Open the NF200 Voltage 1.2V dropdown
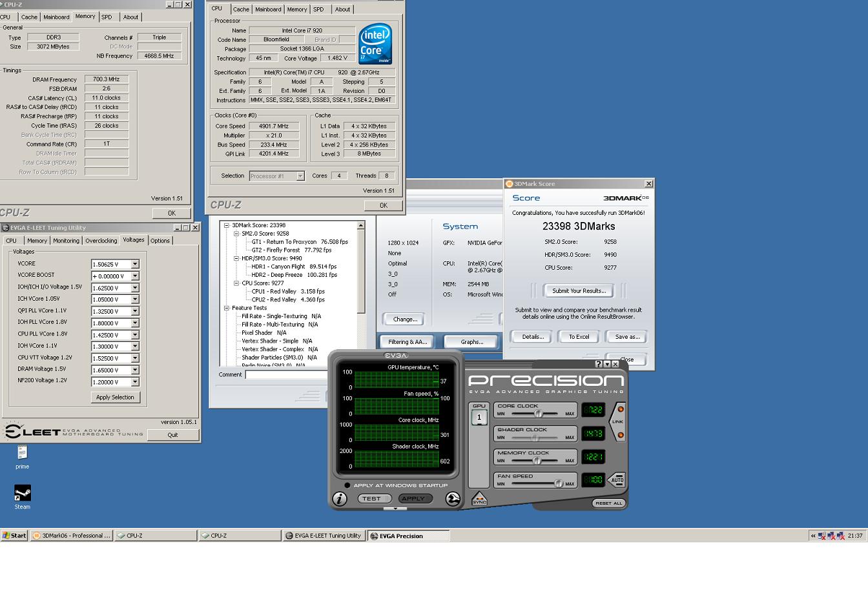The image size is (868, 595). [135, 382]
